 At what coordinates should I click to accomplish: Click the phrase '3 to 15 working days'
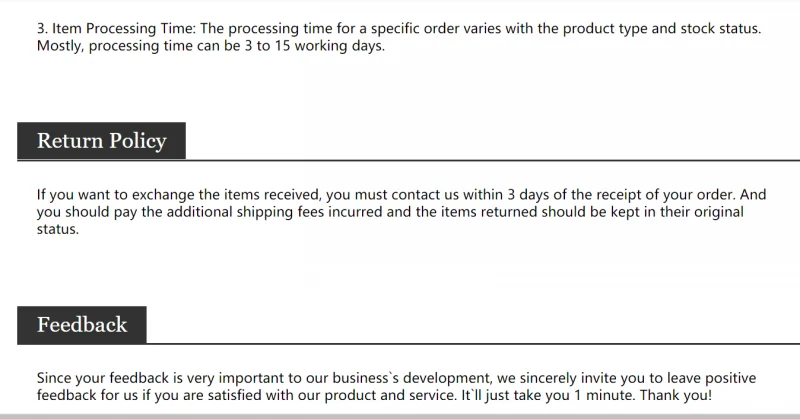pos(314,46)
